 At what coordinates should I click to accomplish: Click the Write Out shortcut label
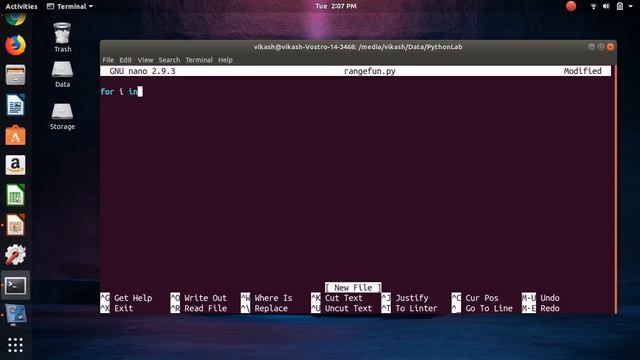[205, 298]
